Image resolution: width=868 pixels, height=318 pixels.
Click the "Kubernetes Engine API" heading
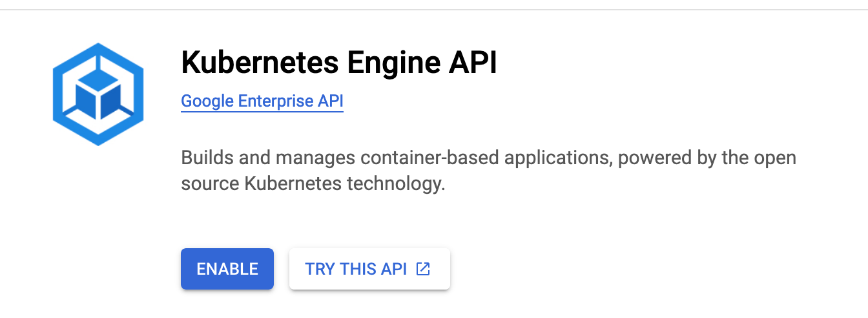click(x=339, y=63)
